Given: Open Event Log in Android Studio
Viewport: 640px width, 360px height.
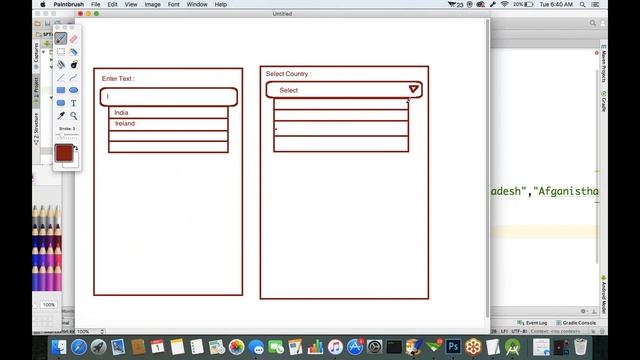Looking at the screenshot, I should point(532,323).
